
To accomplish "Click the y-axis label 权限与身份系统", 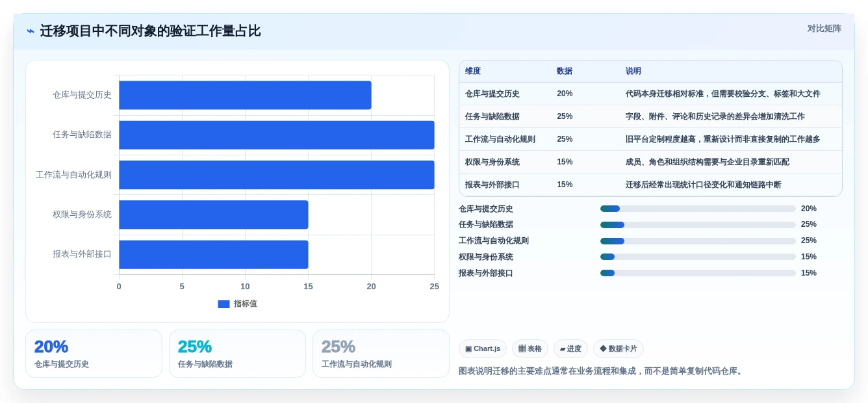I will 82,214.
